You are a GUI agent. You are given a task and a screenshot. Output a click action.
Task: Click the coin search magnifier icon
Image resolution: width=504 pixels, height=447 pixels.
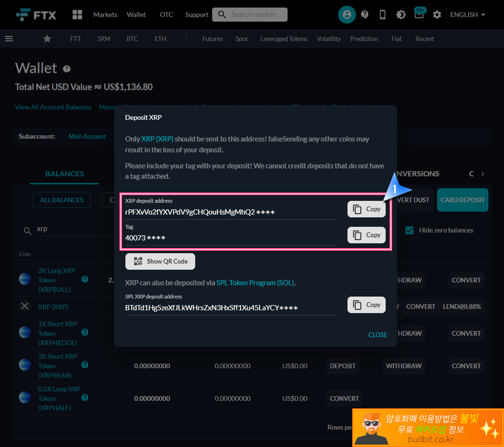click(28, 231)
